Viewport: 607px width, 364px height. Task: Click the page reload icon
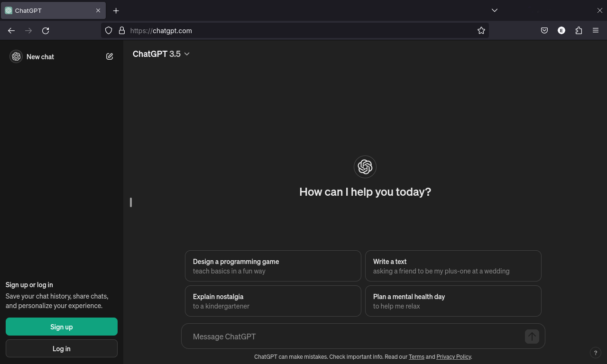tap(46, 30)
